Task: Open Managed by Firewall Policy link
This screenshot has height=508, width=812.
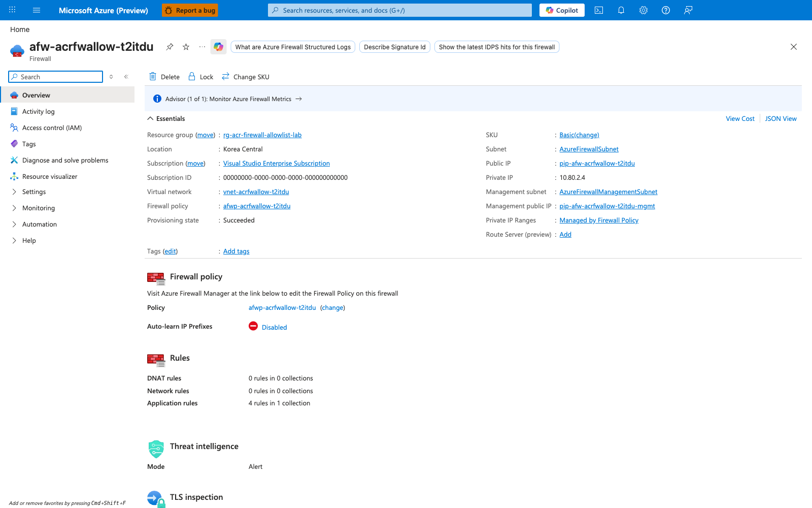Action: [599, 220]
